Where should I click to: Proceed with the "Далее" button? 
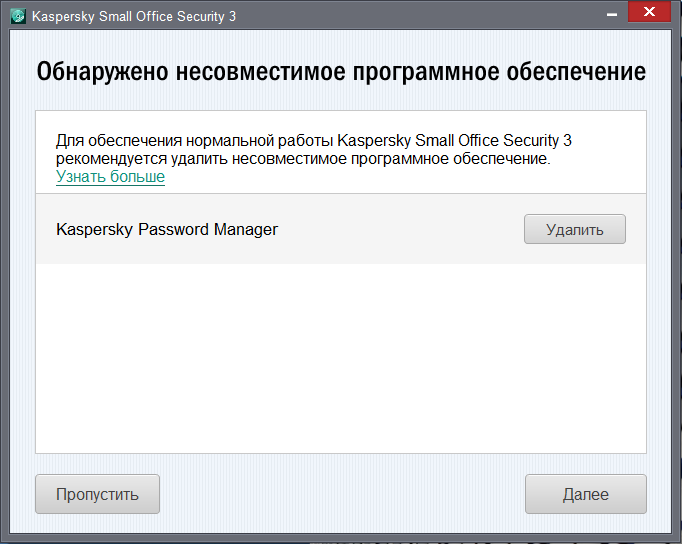[x=585, y=494]
